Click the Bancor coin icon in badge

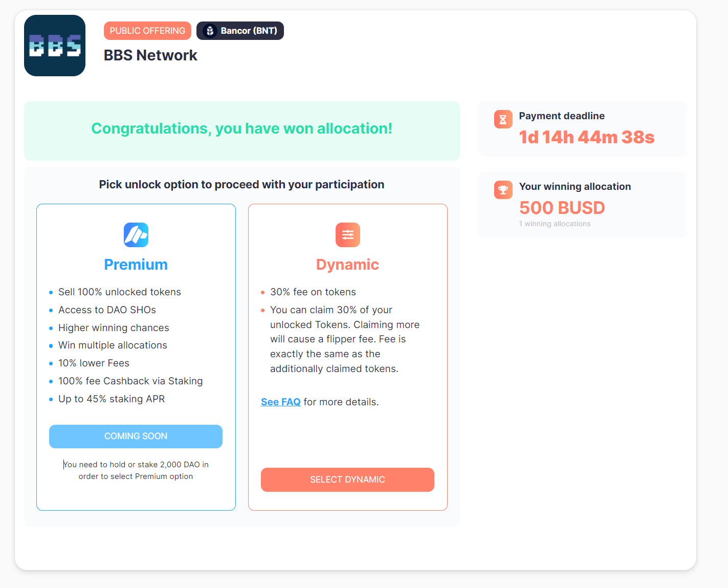[x=210, y=31]
